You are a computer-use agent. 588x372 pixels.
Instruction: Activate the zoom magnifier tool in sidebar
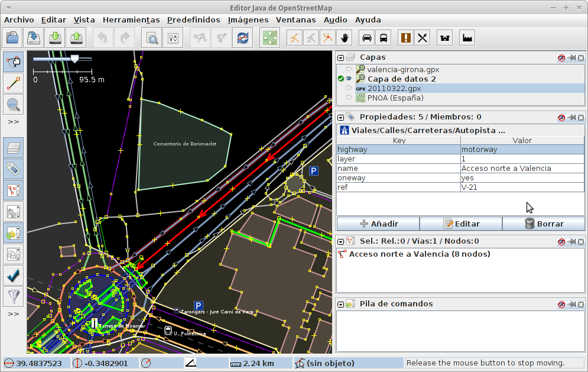point(13,105)
